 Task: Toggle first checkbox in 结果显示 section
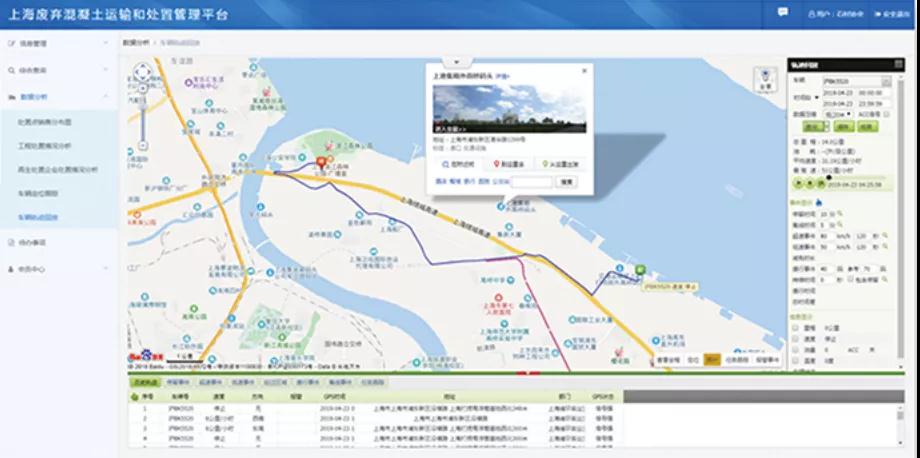point(795,327)
